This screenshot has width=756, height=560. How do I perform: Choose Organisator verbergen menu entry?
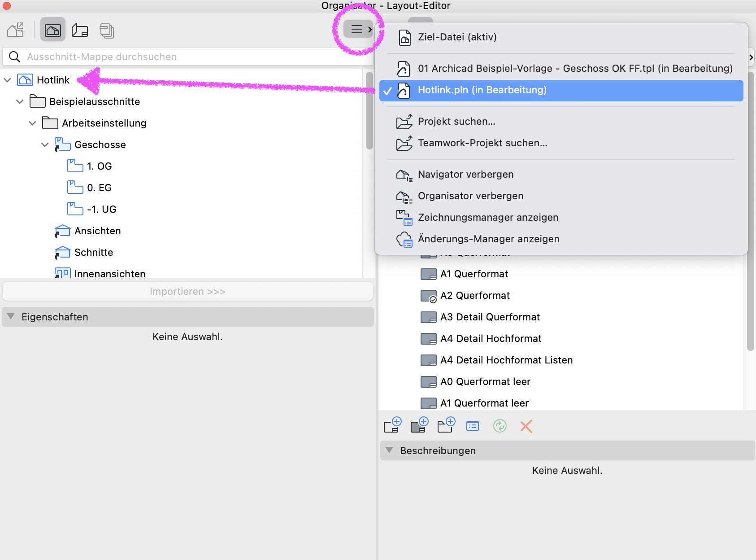coord(561,196)
